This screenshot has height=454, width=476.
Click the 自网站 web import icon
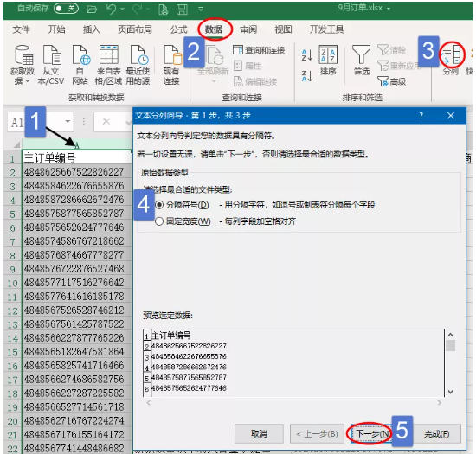coord(80,55)
